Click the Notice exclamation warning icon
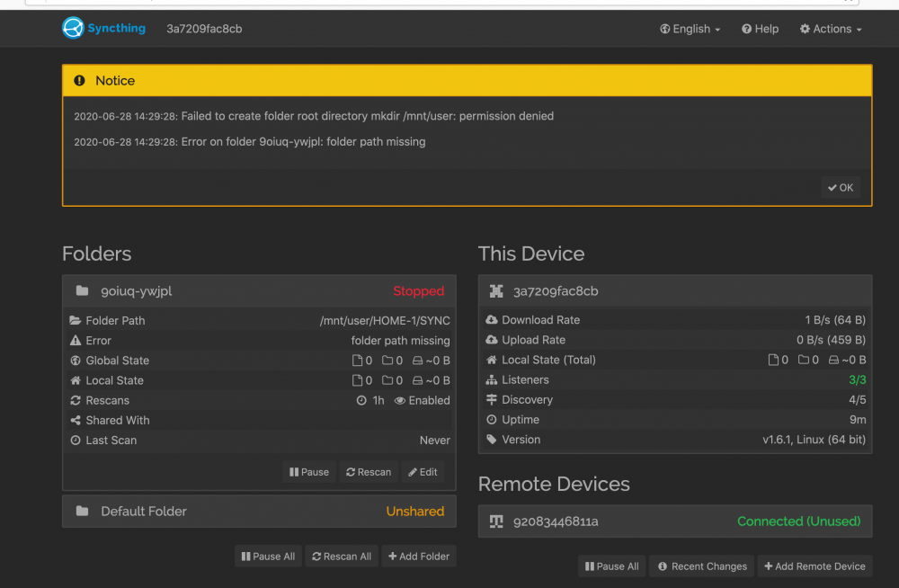Image resolution: width=899 pixels, height=588 pixels. coord(80,80)
